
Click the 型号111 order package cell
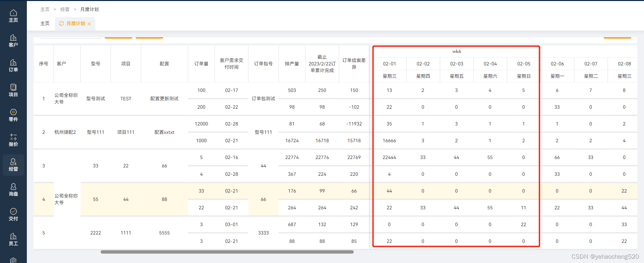[x=263, y=132]
